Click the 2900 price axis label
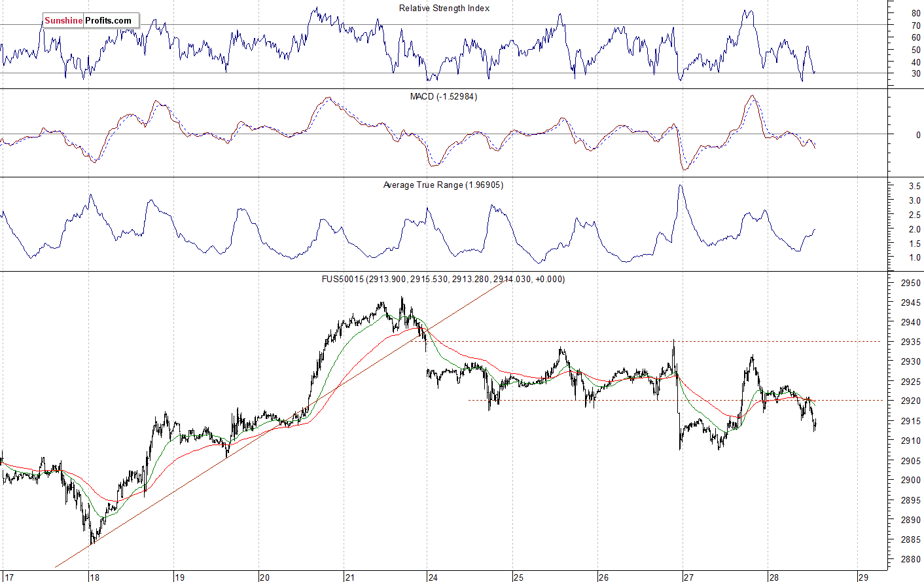Viewport: 924px width, 582px height. (x=911, y=480)
